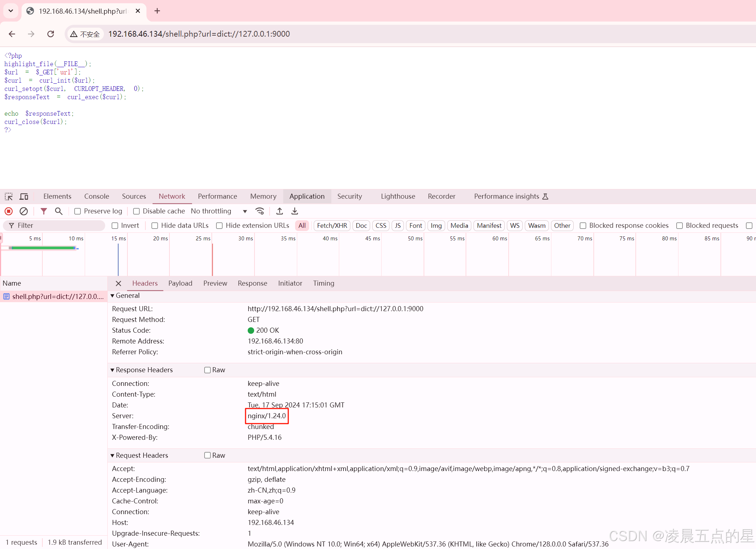756x549 pixels.
Task: Open network search magnifier icon
Action: click(59, 211)
